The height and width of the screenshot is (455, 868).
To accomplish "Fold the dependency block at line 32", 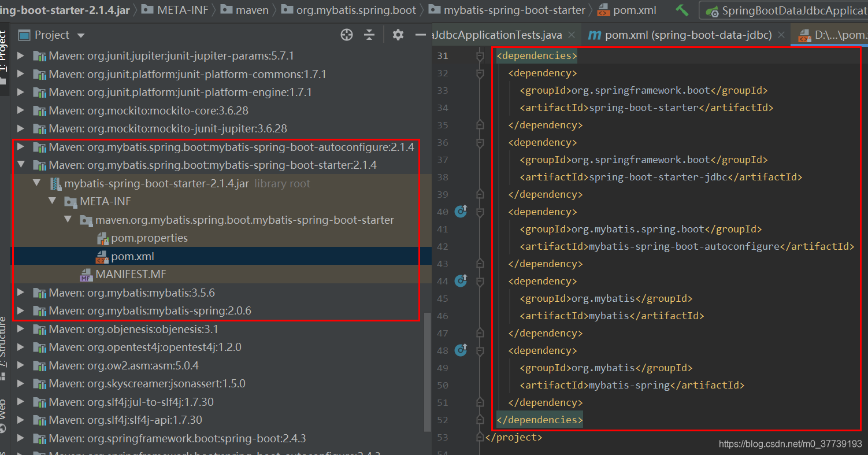I will click(x=480, y=73).
